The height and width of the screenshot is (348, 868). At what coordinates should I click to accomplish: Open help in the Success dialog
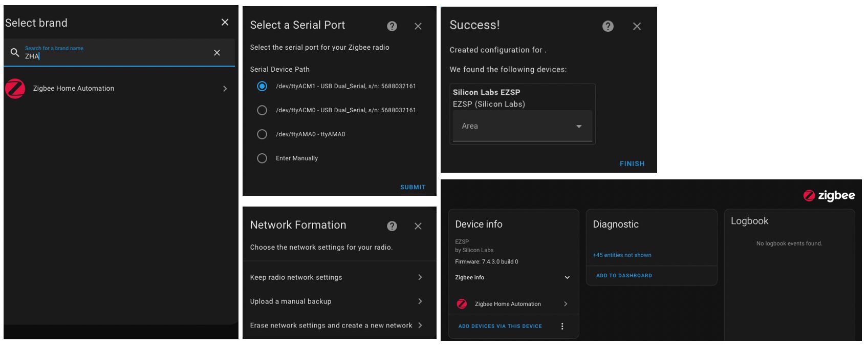[608, 26]
